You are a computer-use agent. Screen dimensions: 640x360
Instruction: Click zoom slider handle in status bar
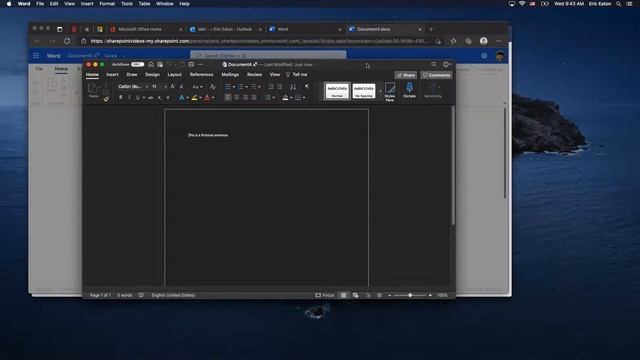coord(410,295)
